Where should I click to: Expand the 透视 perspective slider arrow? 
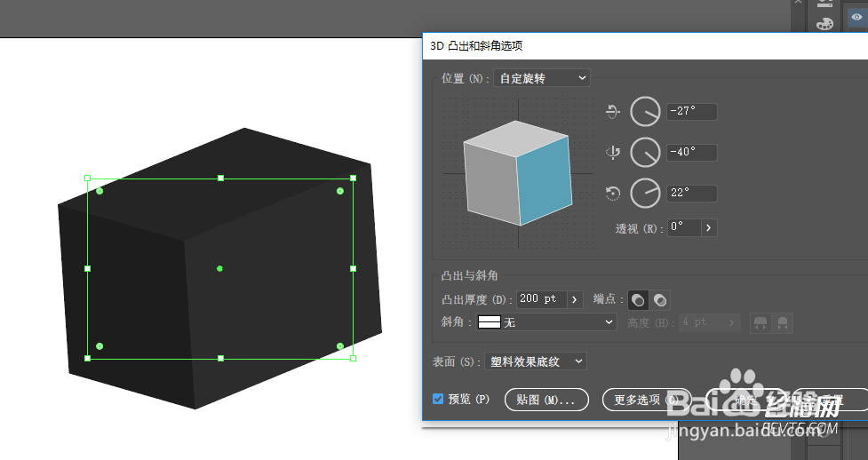click(x=709, y=227)
